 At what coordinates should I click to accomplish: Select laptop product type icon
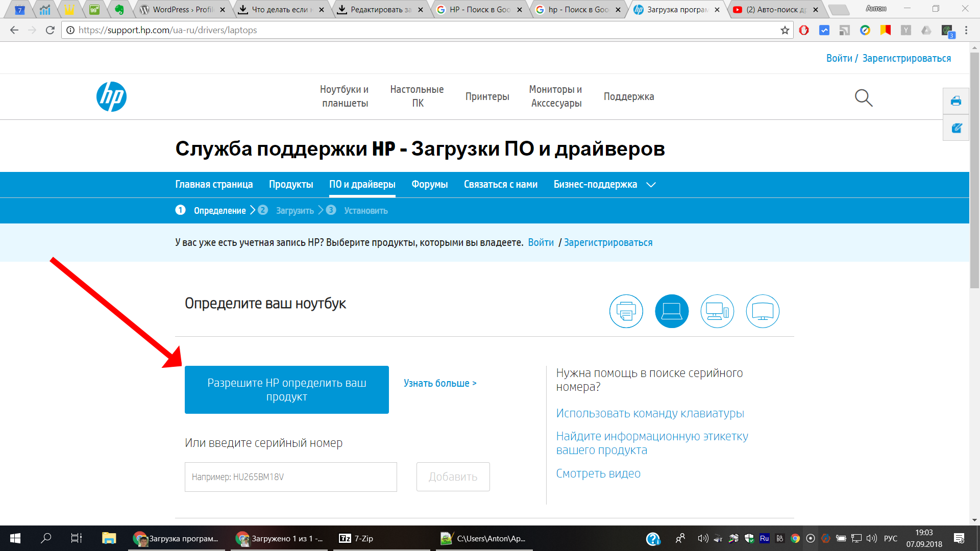pos(672,311)
